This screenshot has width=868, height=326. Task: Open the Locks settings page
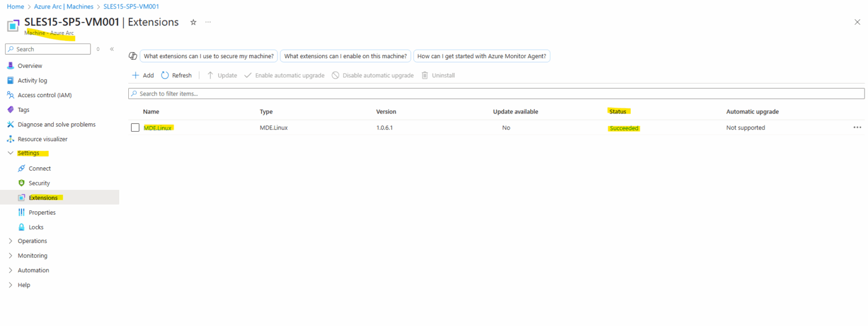[x=35, y=227]
